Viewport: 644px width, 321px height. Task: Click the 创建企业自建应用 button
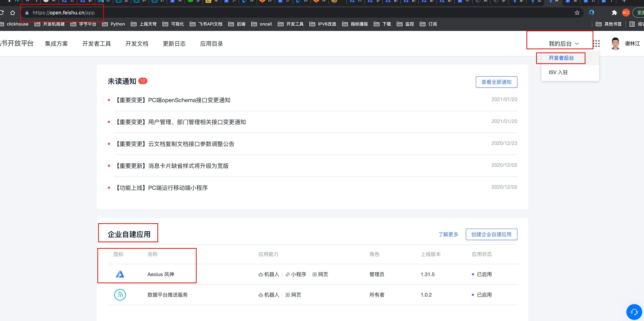click(x=491, y=234)
